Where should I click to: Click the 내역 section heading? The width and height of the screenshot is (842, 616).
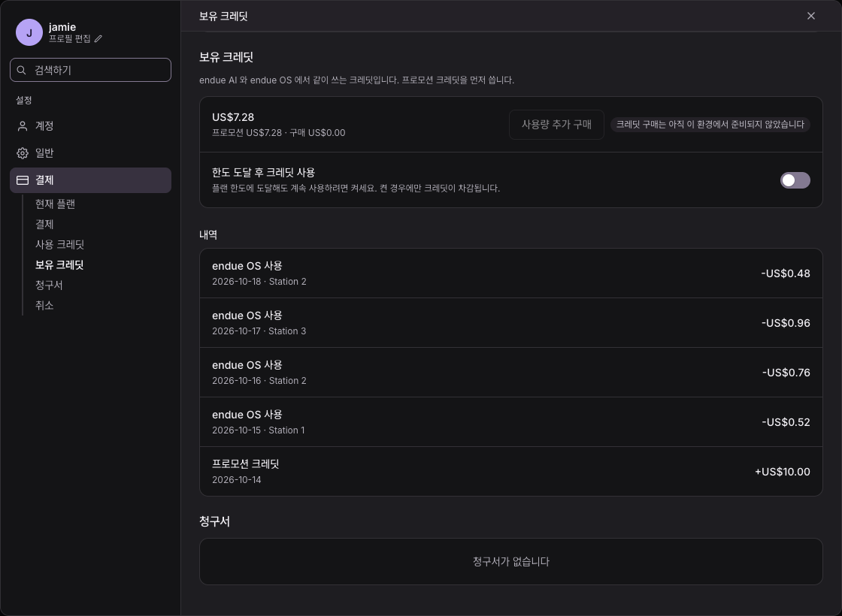click(x=208, y=234)
